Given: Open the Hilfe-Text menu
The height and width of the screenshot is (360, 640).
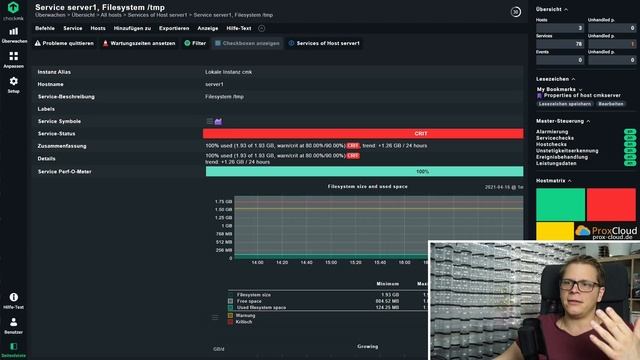Looking at the screenshot, I should tap(239, 28).
